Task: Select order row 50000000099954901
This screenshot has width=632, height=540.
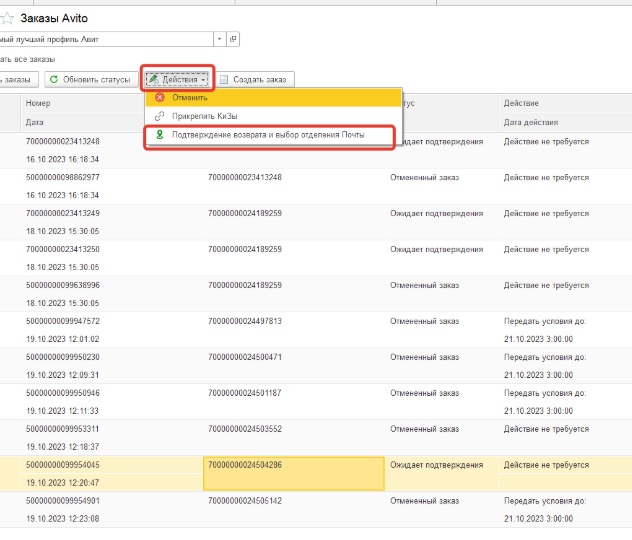Action: click(64, 501)
